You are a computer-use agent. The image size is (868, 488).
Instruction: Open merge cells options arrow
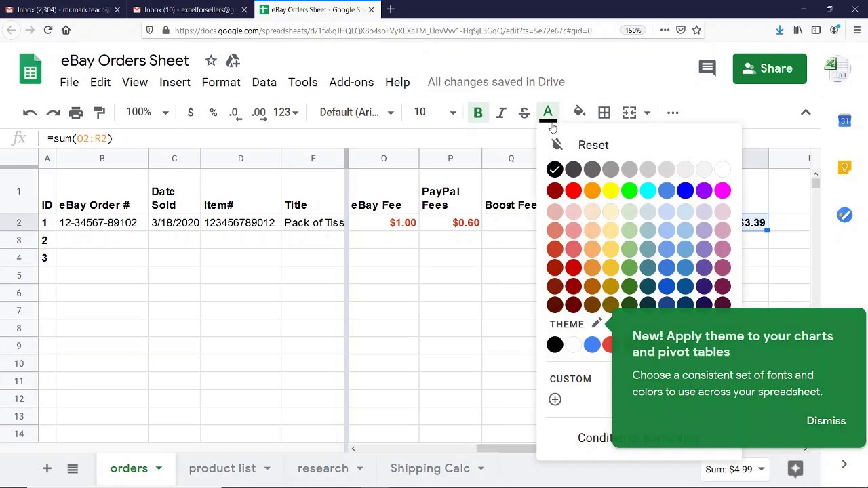click(x=647, y=113)
